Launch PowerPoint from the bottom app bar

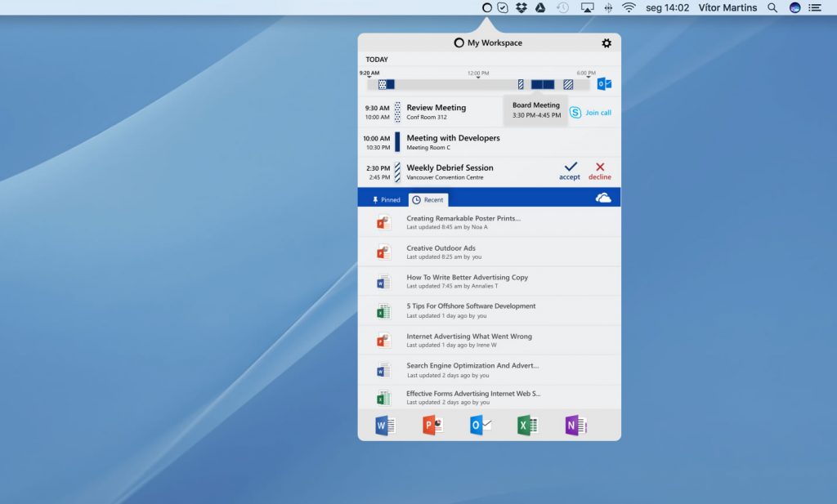[x=432, y=426]
